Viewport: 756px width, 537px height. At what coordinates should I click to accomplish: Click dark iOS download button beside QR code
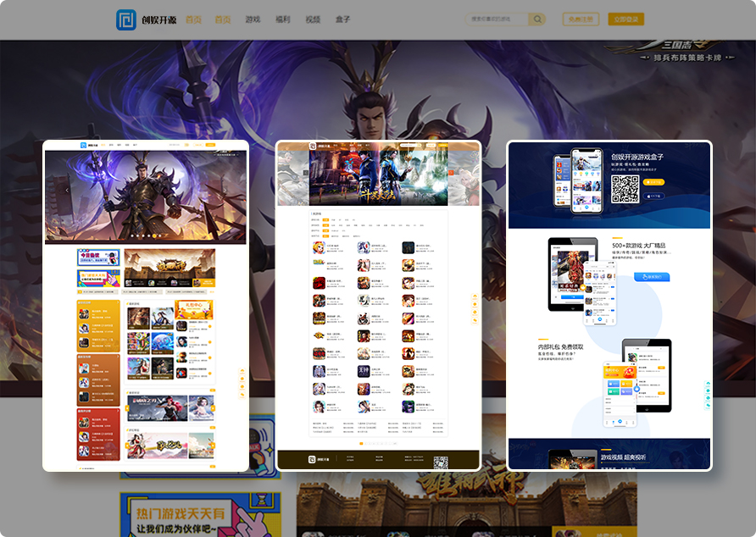pos(653,197)
